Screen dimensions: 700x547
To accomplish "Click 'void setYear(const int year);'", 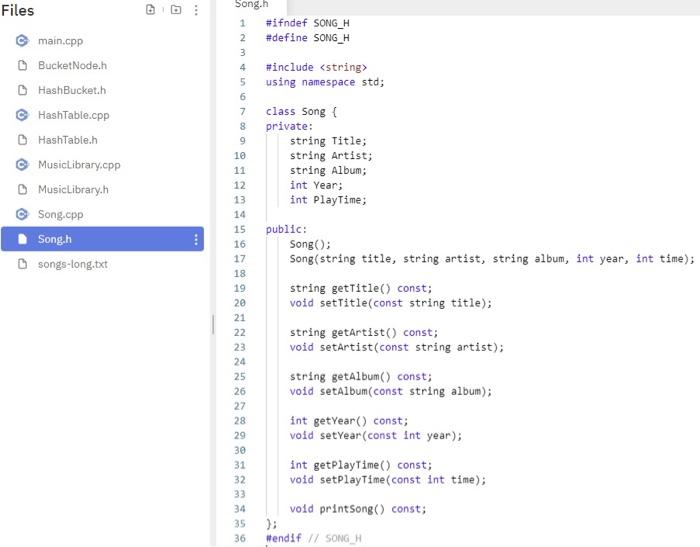I will pos(376,435).
